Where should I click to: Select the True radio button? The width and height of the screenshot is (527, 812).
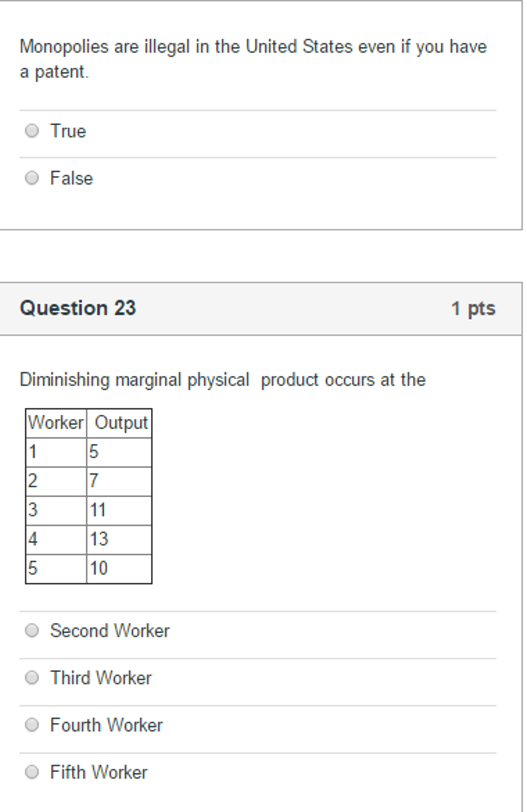(x=32, y=131)
